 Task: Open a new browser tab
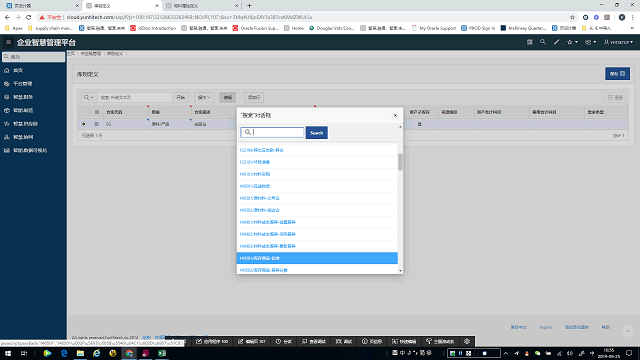pyautogui.click(x=249, y=6)
